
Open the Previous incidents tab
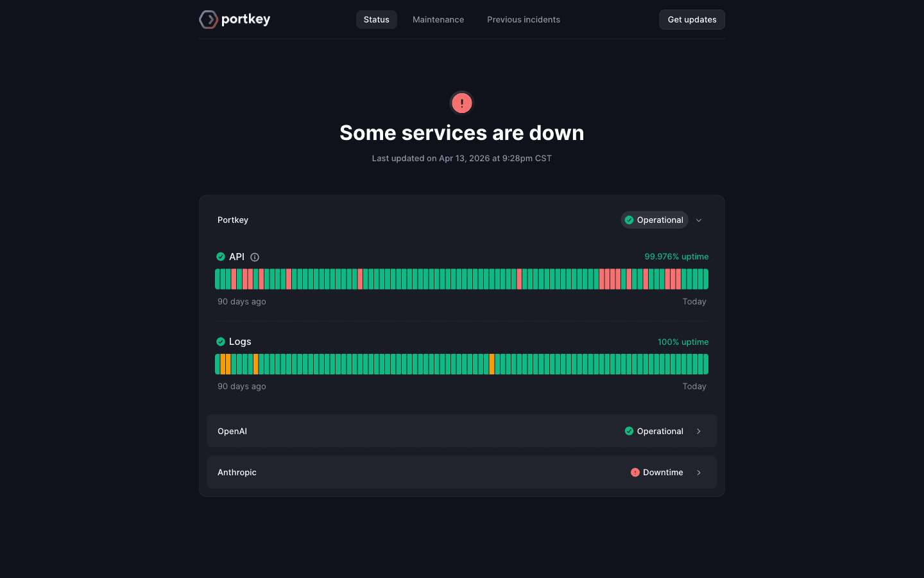(x=523, y=19)
